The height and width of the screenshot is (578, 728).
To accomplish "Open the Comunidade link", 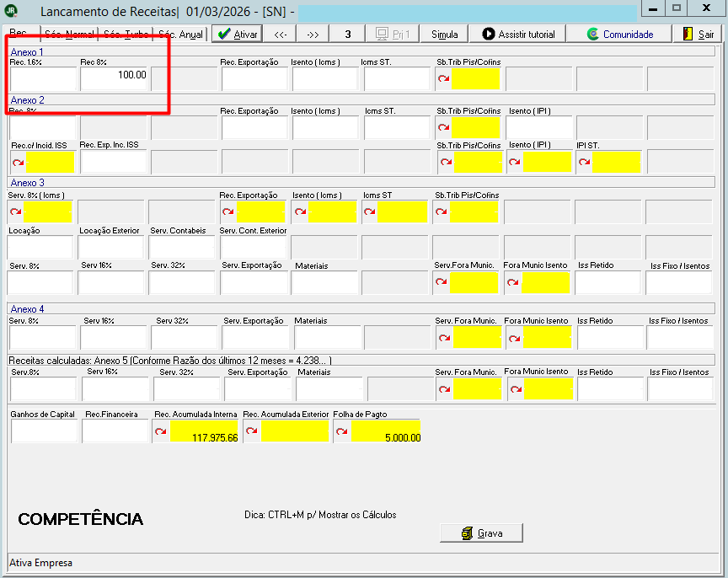I will click(619, 34).
